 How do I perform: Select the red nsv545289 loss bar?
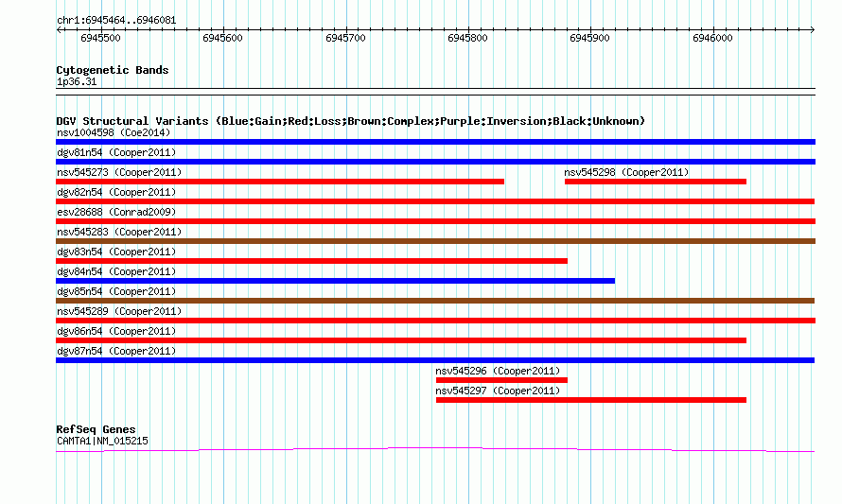435,321
